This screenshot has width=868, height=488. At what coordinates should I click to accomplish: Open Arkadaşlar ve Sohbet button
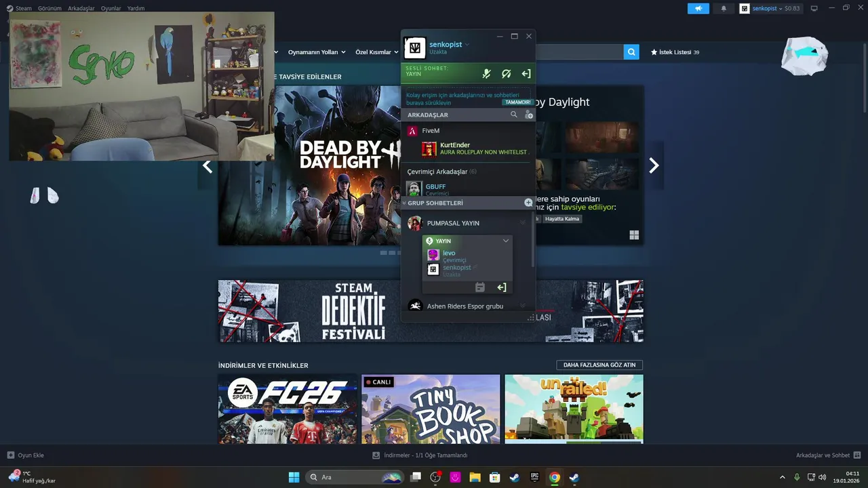(x=828, y=455)
